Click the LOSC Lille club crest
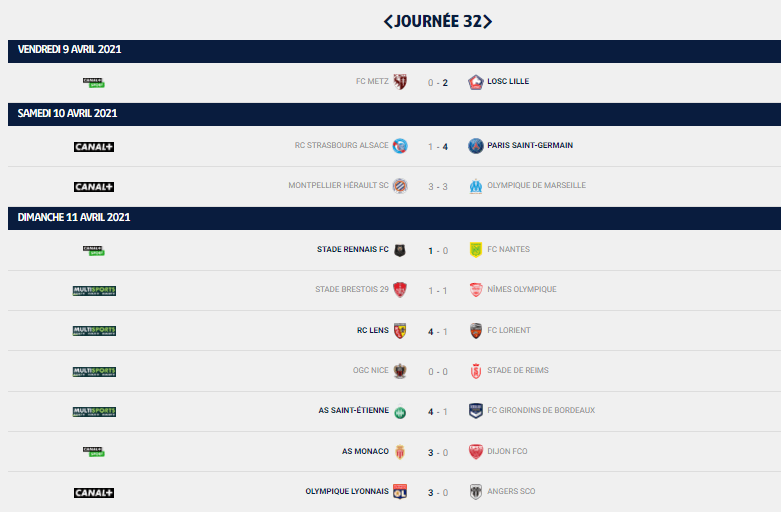781x512 pixels. pos(476,82)
